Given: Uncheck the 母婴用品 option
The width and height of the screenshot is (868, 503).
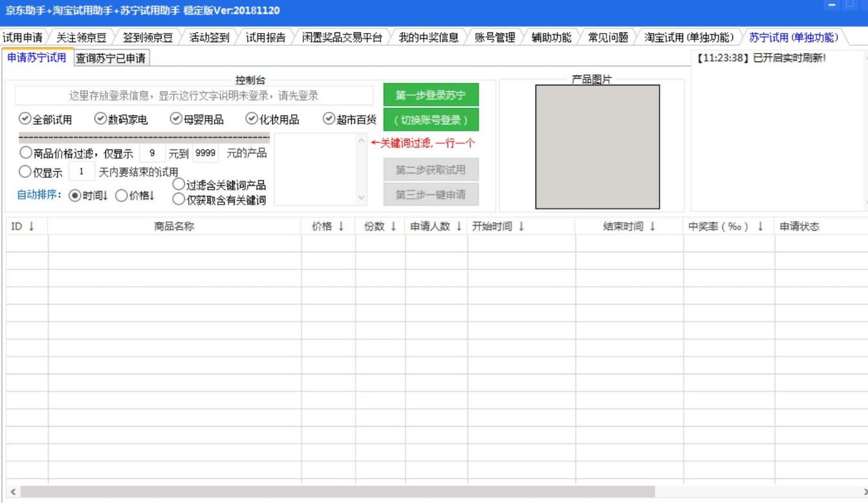Looking at the screenshot, I should (197, 119).
